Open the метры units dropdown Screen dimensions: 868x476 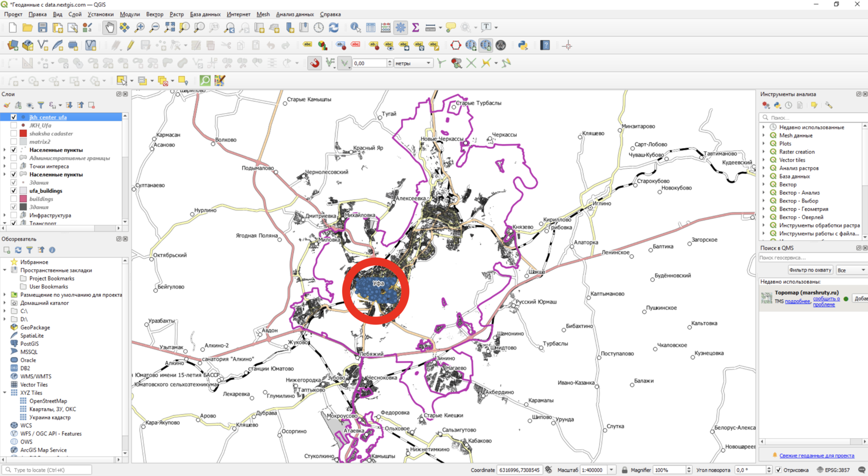(x=413, y=63)
